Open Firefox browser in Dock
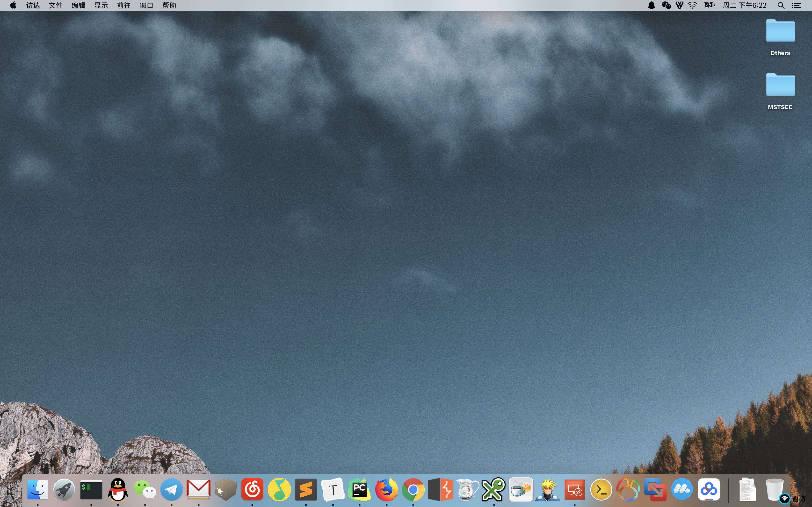Screen dimensions: 812x507 386,490
